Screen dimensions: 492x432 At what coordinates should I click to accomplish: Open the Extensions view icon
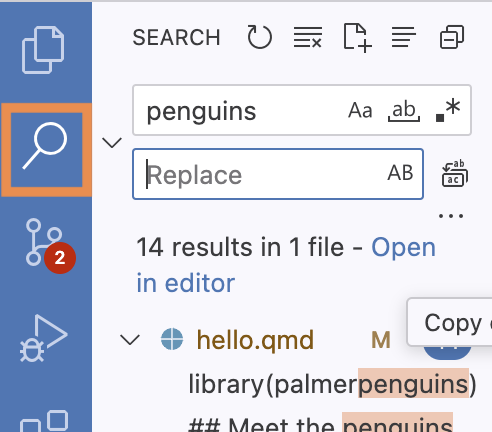pos(44,421)
